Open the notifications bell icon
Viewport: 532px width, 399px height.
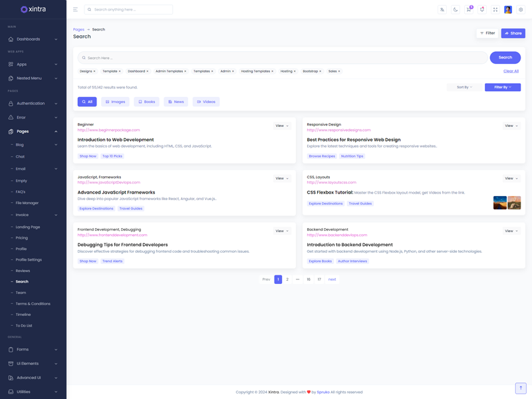click(x=482, y=9)
